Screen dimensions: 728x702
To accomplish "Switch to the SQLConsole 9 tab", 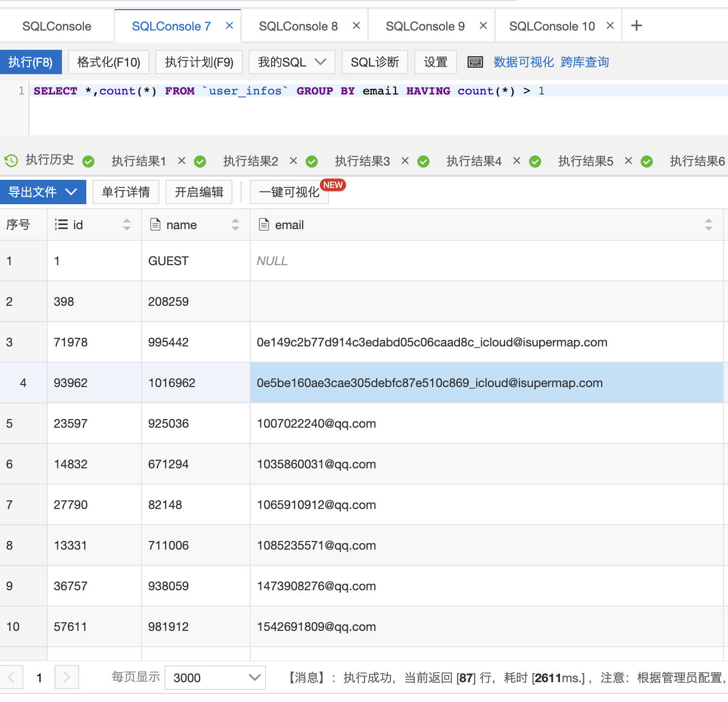I will (425, 26).
